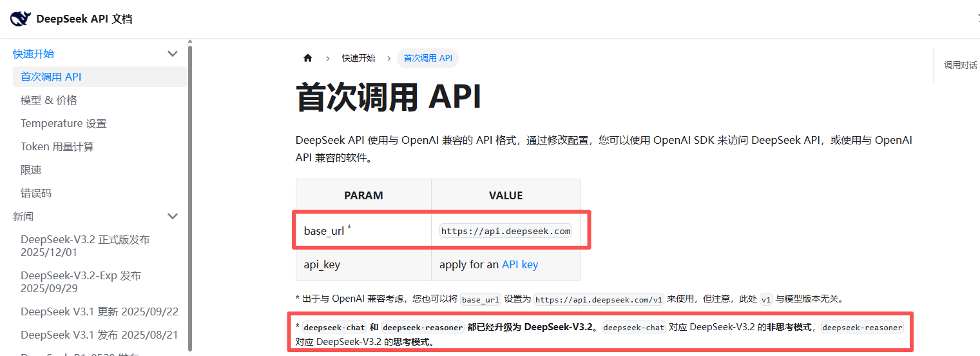Click the home icon in breadcrumb

(307, 58)
